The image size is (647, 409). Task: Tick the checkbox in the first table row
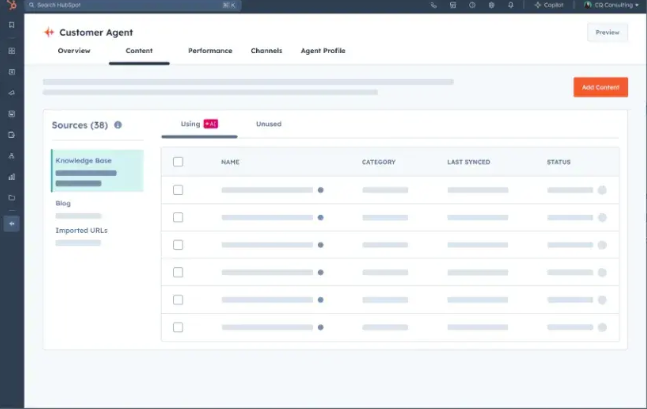(x=178, y=190)
